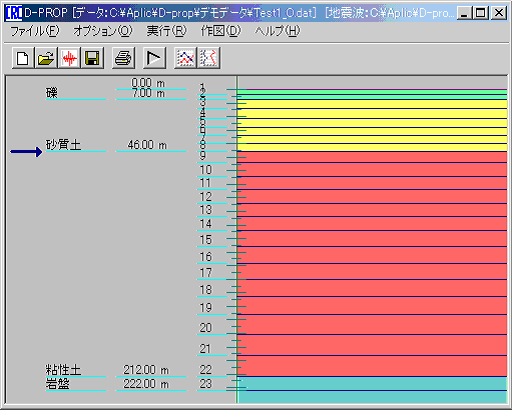Open a data file with folder icon
Image resolution: width=512 pixels, height=410 pixels.
46,58
